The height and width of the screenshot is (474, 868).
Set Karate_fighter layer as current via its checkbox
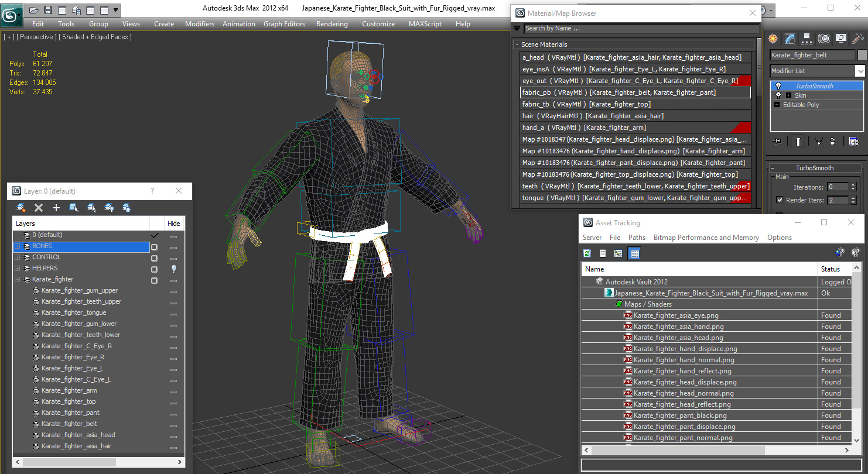coord(155,280)
